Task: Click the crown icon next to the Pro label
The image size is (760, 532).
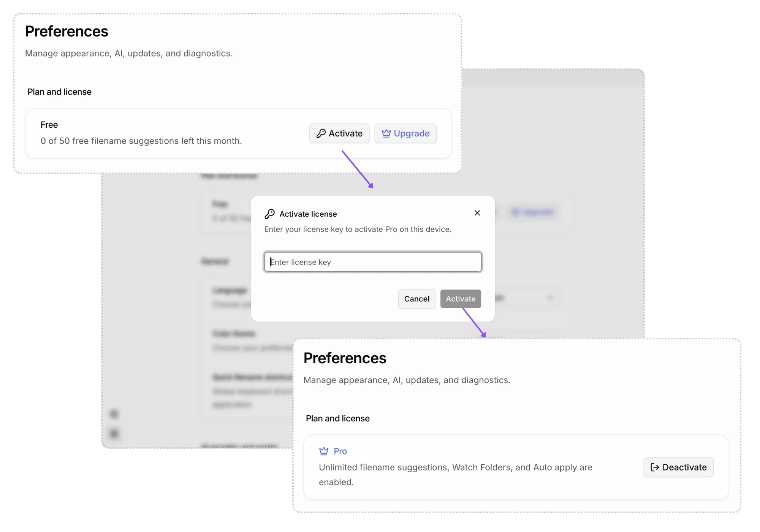Action: point(324,451)
